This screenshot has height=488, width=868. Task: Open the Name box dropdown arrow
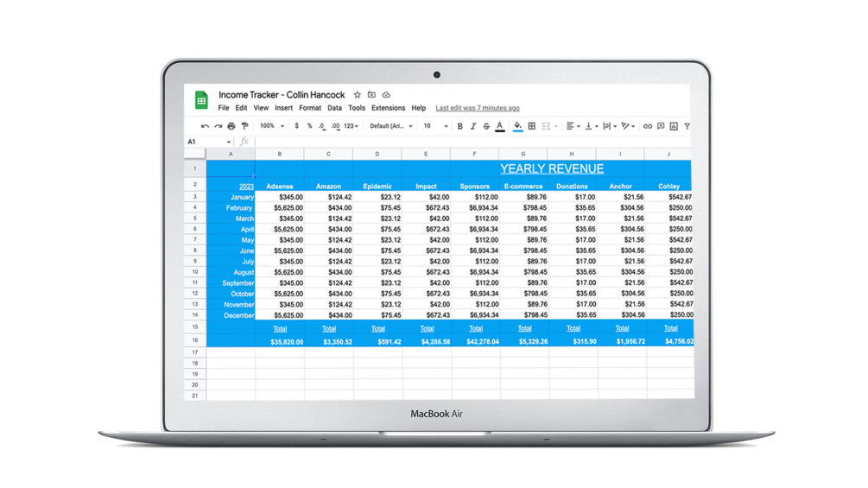[229, 143]
